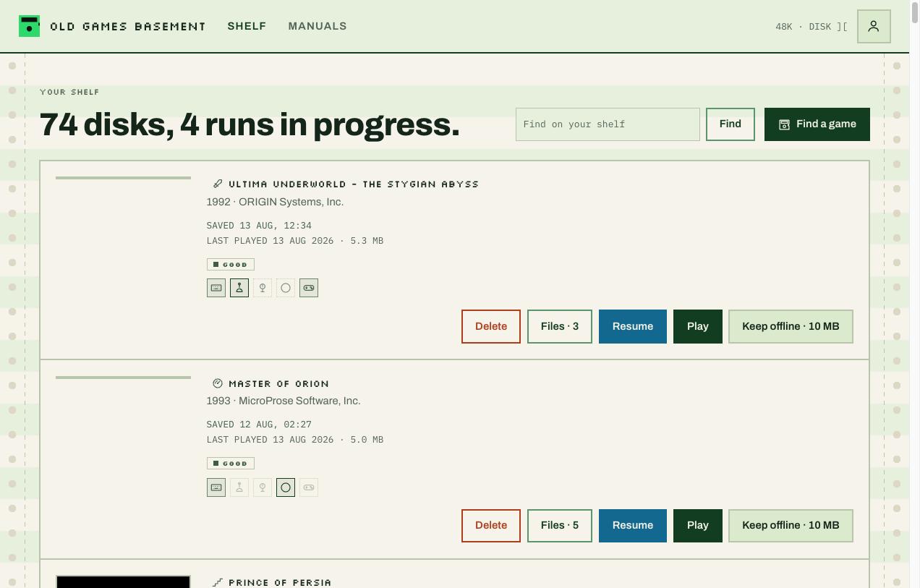The height and width of the screenshot is (588, 920).
Task: Open Files · 5 for Master of Orion
Action: [x=560, y=526]
